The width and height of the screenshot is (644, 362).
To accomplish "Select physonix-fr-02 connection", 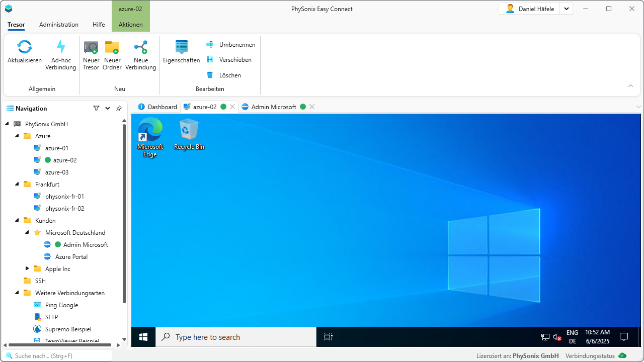I will click(x=64, y=208).
